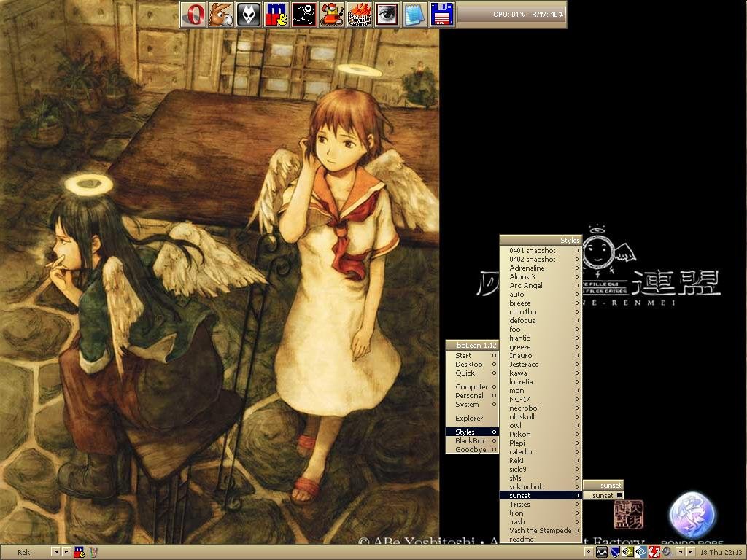The image size is (747, 560).
Task: Pick the oldskull style
Action: pos(541,416)
